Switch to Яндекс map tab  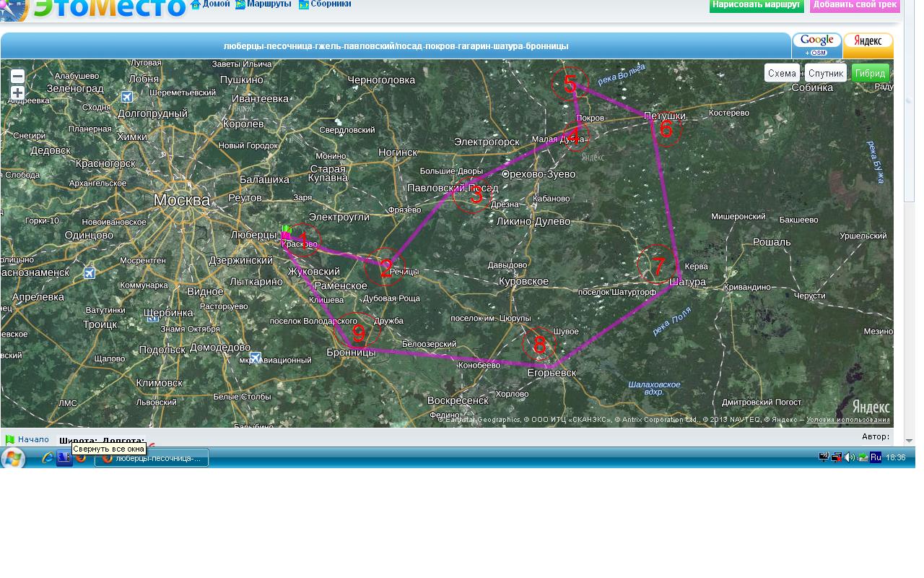click(x=868, y=45)
